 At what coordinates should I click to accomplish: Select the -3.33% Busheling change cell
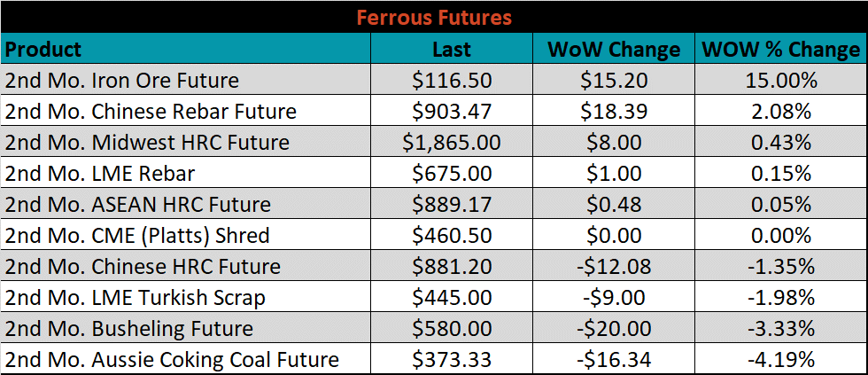781,328
